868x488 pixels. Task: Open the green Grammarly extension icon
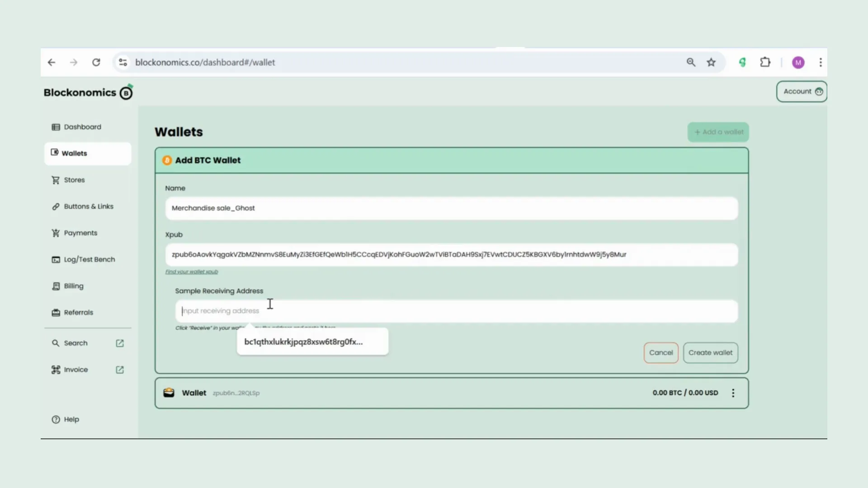pyautogui.click(x=742, y=62)
